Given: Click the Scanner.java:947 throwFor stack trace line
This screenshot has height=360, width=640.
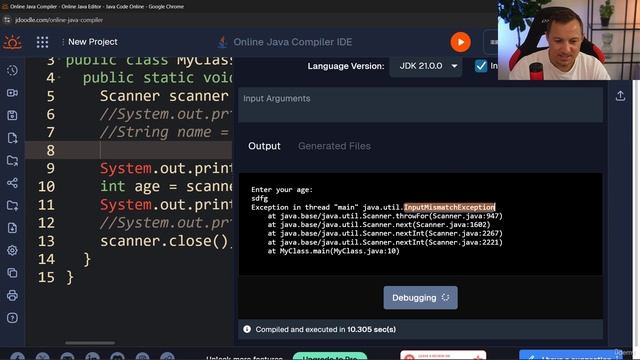Looking at the screenshot, I should point(385,216).
